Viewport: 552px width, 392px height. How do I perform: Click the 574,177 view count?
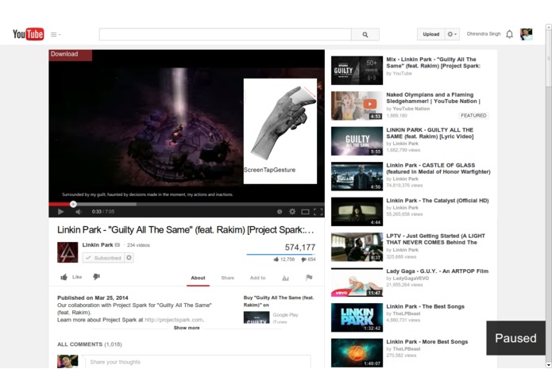point(300,247)
